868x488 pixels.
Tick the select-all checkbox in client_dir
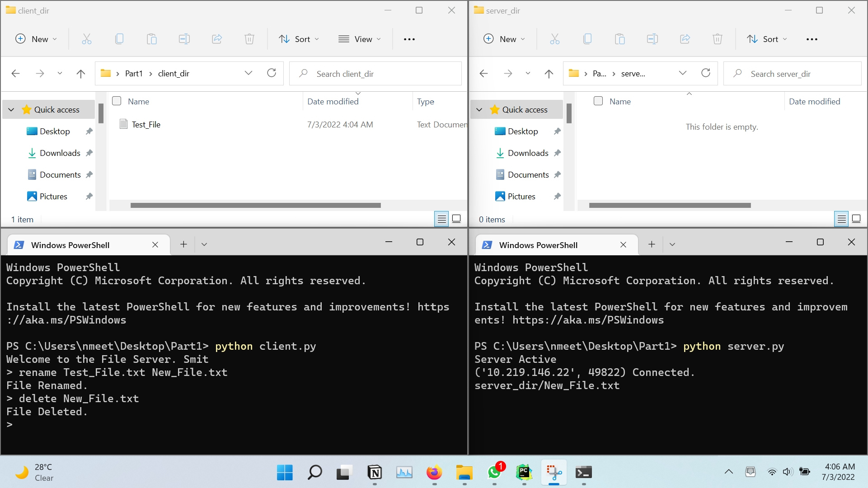117,101
